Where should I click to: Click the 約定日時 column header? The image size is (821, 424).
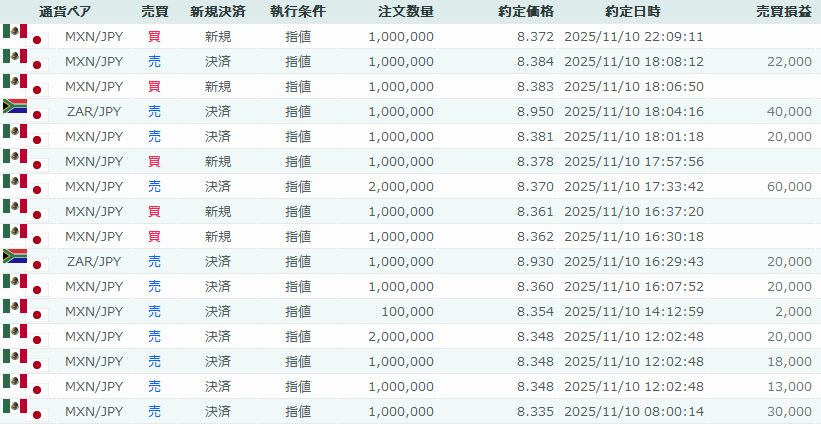tap(632, 12)
